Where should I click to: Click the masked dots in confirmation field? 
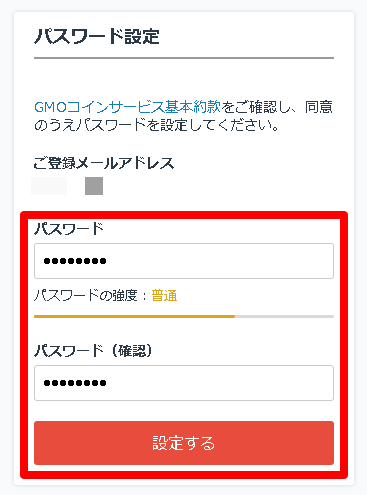75,383
